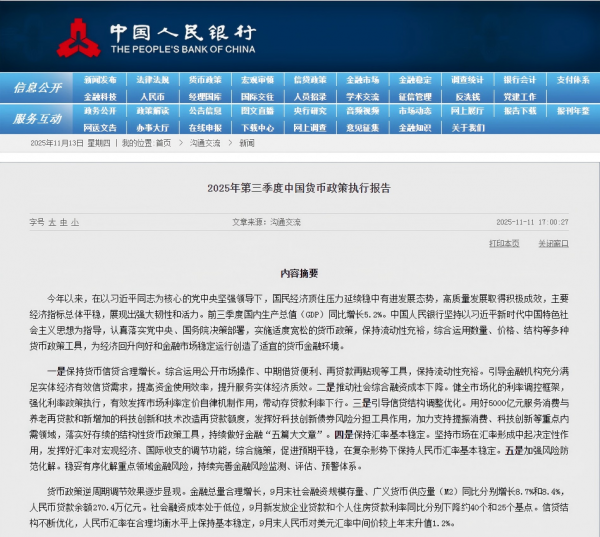Open the 关于我们 menu item

click(468, 128)
